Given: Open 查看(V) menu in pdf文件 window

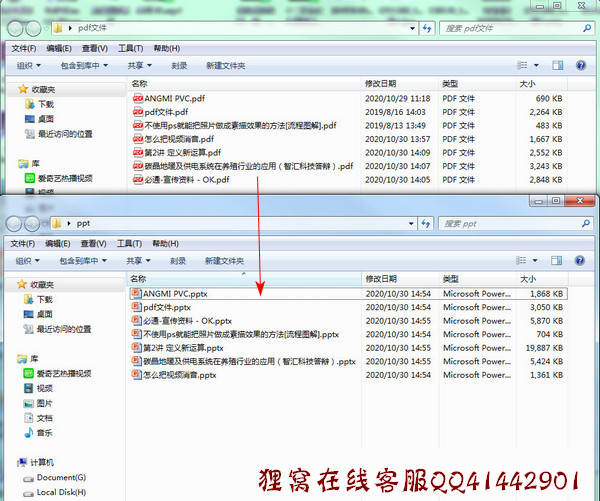Looking at the screenshot, I should point(95,48).
